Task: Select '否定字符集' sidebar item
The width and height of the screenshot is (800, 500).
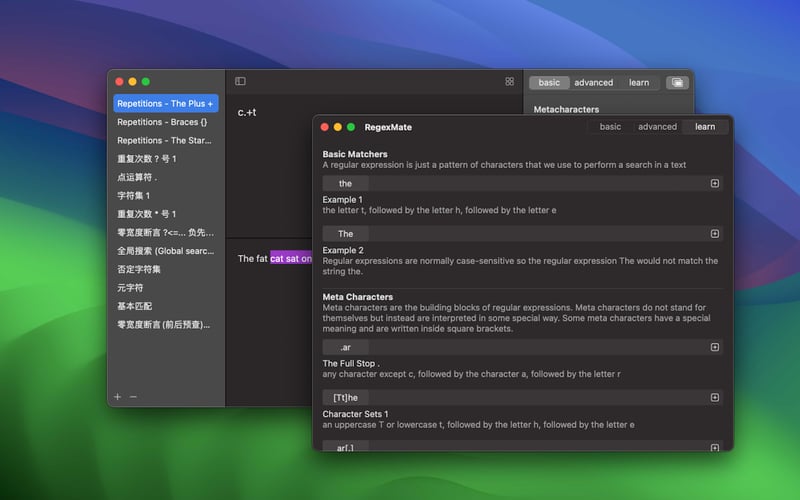Action: point(166,269)
